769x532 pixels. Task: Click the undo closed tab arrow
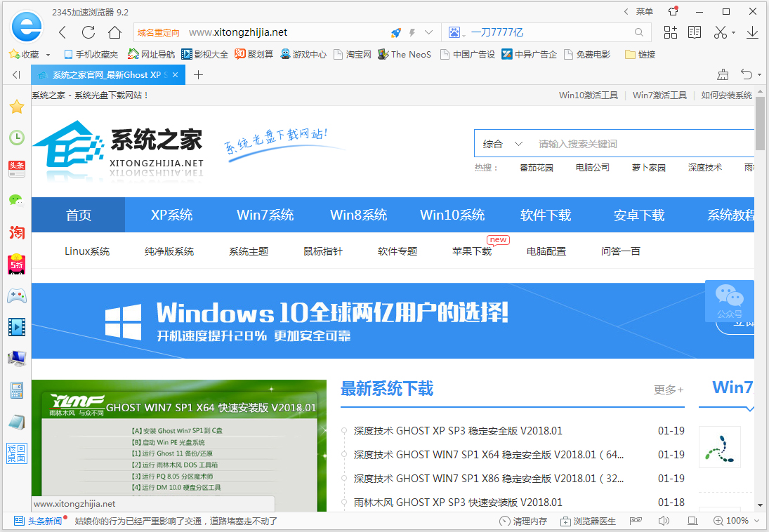[747, 74]
